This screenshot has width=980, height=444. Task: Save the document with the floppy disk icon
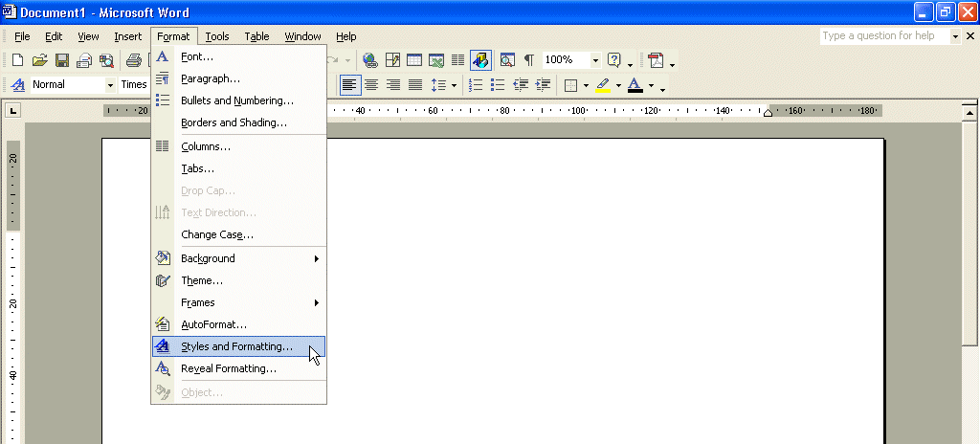pyautogui.click(x=62, y=60)
